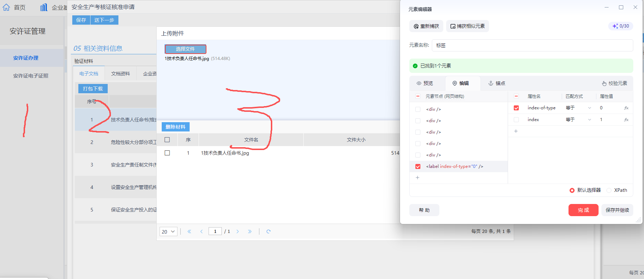Viewport: 644px width, 279px height.
Task: Select row 5 保证安全生产投入的证
Action: click(116, 210)
